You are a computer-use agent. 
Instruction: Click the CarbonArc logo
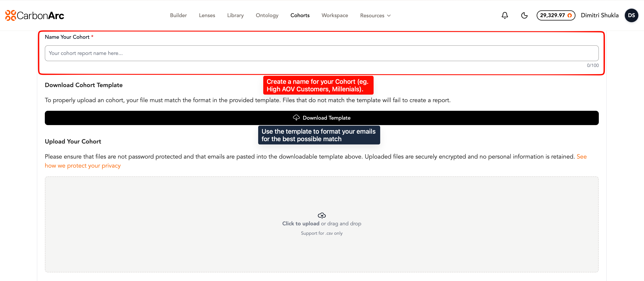coord(34,15)
